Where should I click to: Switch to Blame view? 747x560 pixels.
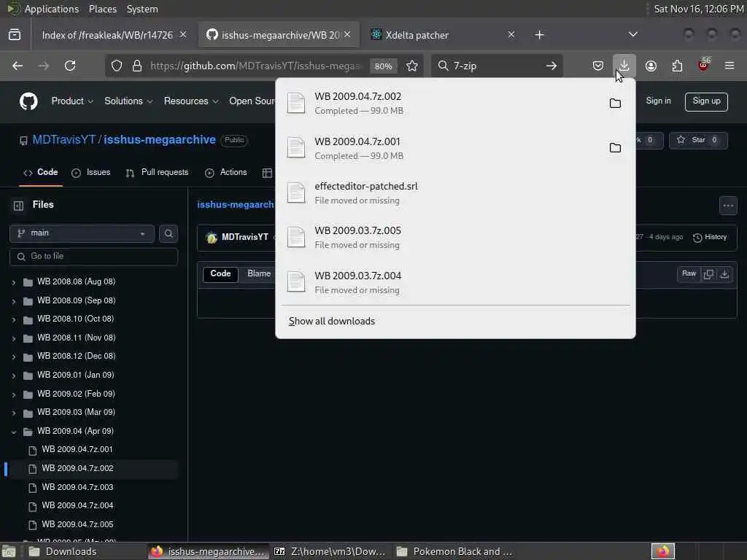click(x=259, y=274)
